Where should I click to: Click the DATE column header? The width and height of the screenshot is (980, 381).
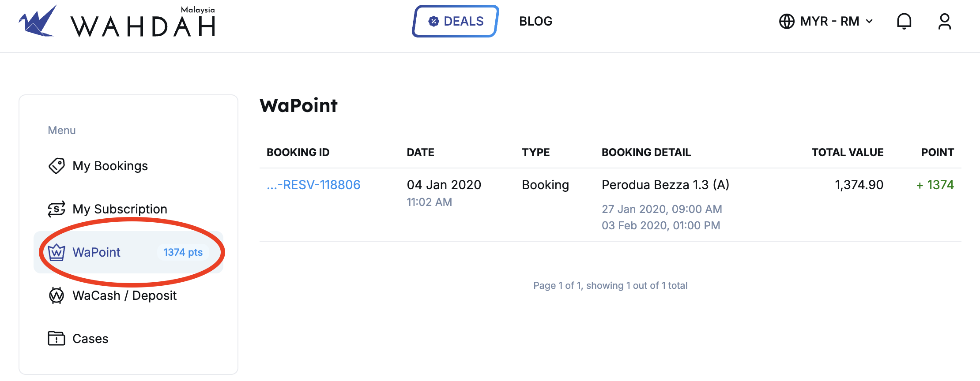pos(420,153)
